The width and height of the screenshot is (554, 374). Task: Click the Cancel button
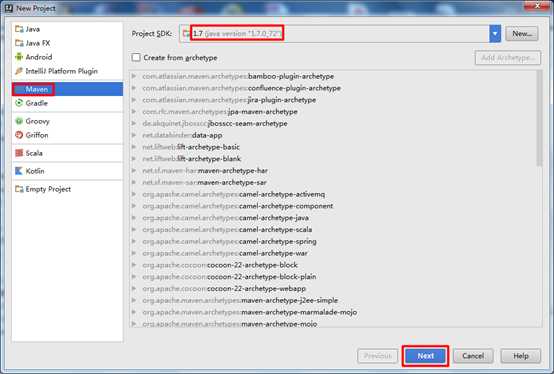(x=473, y=356)
